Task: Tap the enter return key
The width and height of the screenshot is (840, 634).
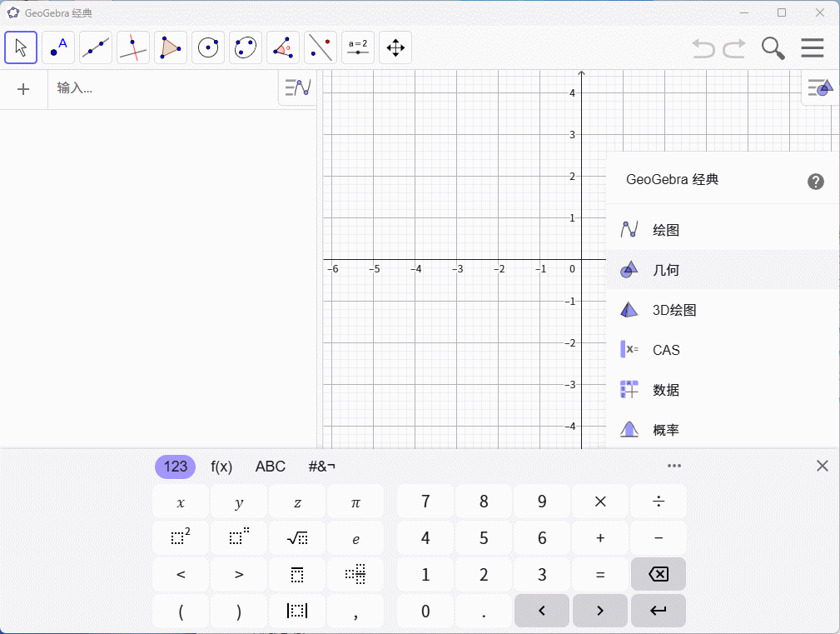Action: click(659, 611)
